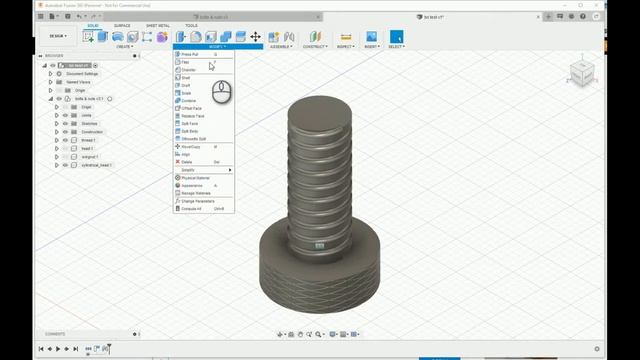Activate bolts & nuts component radio button
This screenshot has height=360, width=640.
tap(109, 99)
